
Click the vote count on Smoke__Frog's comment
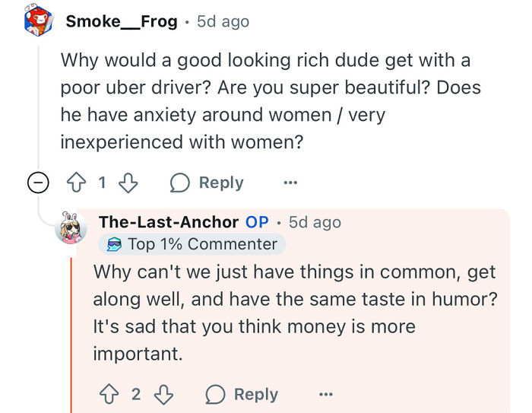coord(104,183)
